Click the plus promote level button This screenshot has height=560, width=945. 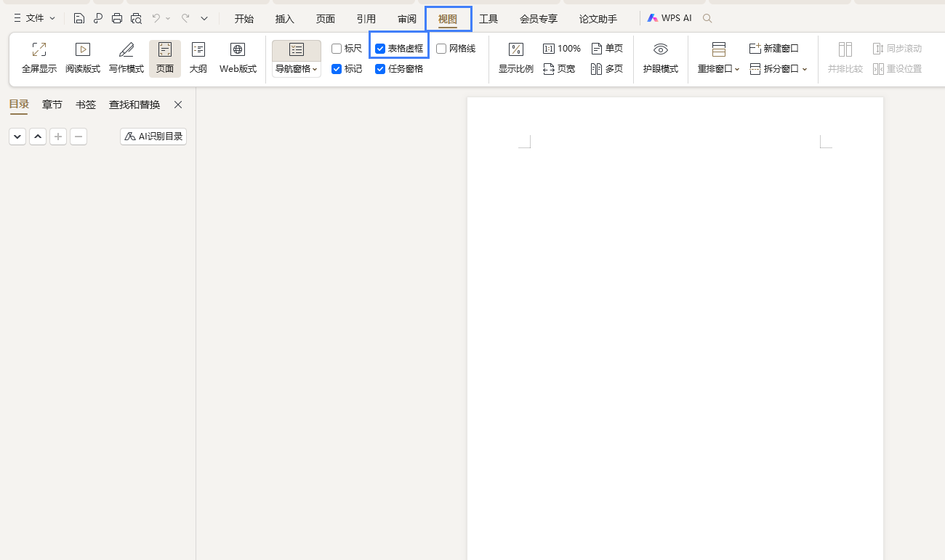point(58,137)
